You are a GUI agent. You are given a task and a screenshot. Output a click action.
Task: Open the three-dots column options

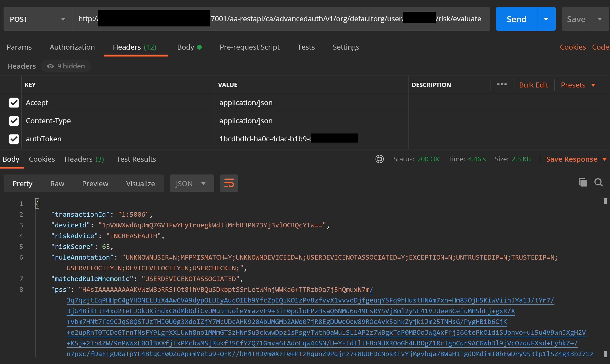[501, 85]
